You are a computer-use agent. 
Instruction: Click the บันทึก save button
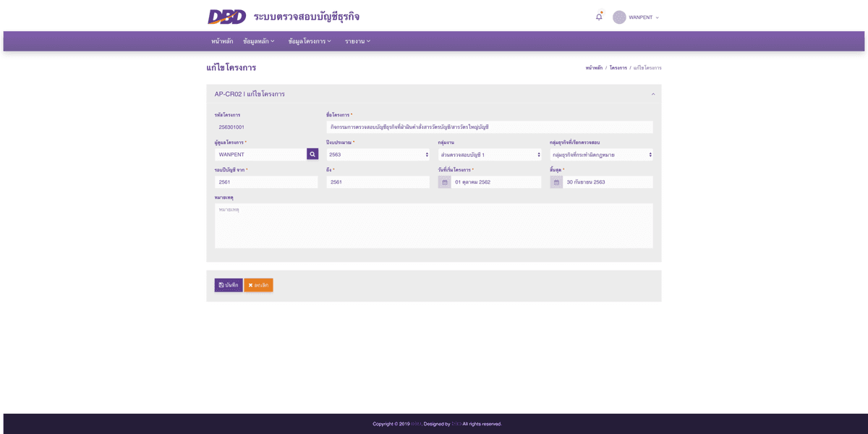tap(229, 285)
